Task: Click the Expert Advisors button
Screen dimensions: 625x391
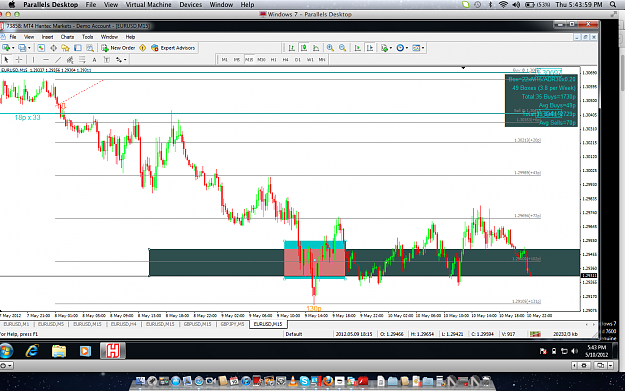Action: 173,48
